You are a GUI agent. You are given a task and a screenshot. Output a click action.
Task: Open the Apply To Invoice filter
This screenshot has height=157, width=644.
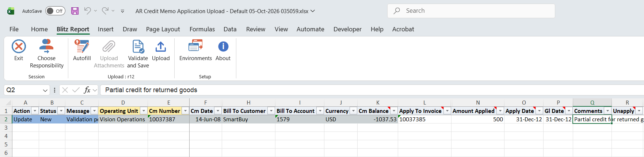point(447,111)
